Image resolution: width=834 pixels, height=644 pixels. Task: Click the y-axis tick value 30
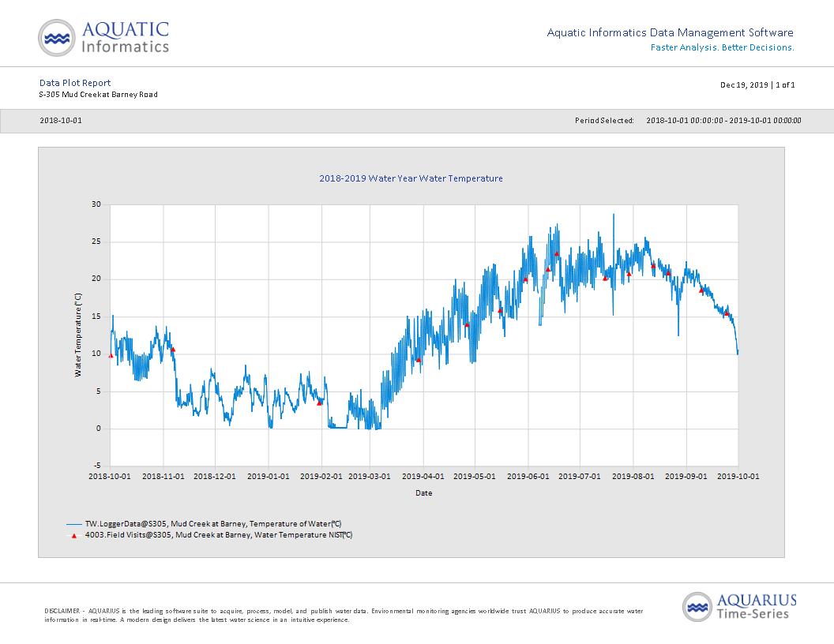[x=96, y=204]
